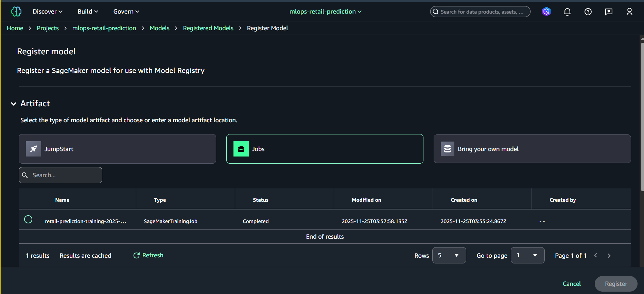Click the Register Model breadcrumb text
Viewport: 644px width, 294px height.
pos(267,28)
